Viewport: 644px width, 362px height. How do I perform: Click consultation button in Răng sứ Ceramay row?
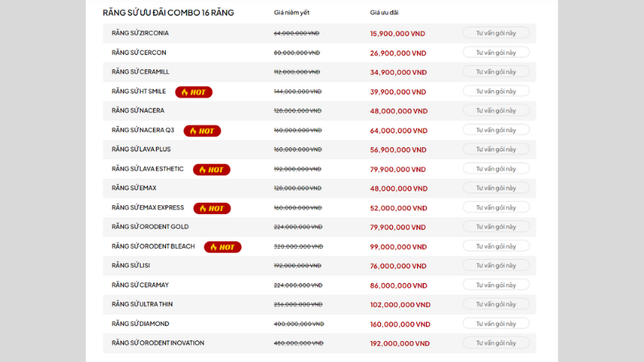[496, 285]
